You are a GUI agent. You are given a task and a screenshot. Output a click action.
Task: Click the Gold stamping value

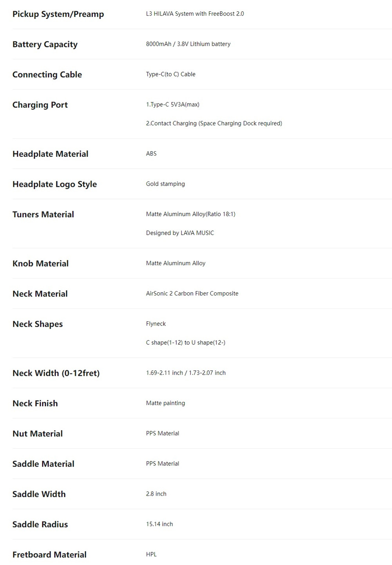(165, 184)
